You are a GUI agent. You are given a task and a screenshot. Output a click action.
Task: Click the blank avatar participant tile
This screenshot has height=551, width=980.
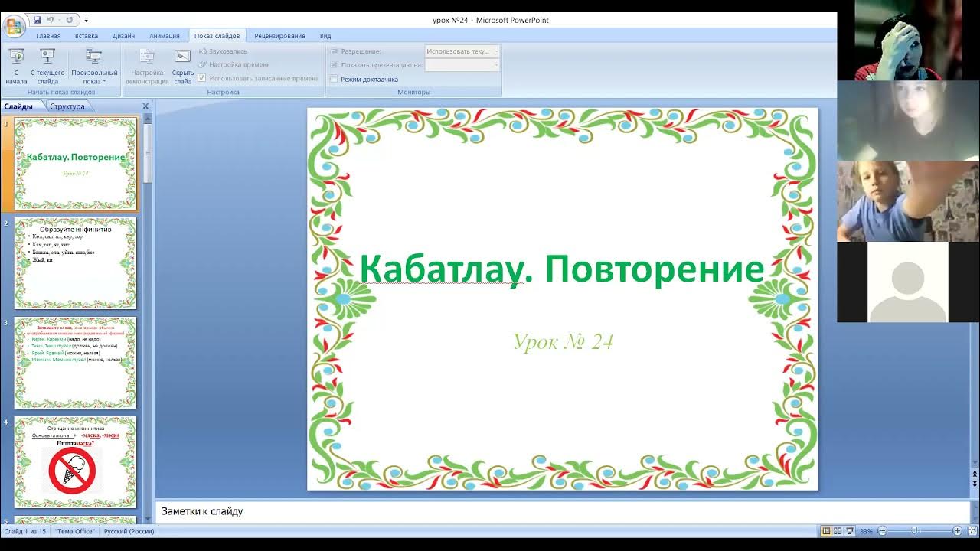point(908,282)
